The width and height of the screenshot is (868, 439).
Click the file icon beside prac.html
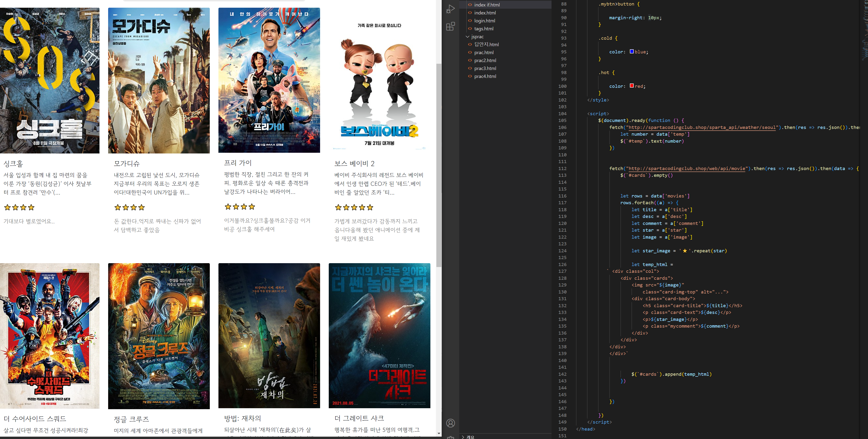point(470,53)
